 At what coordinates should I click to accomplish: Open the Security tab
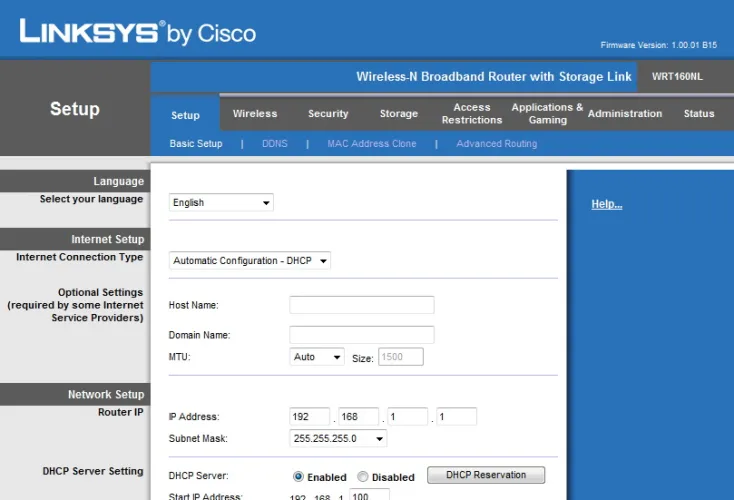pos(328,114)
